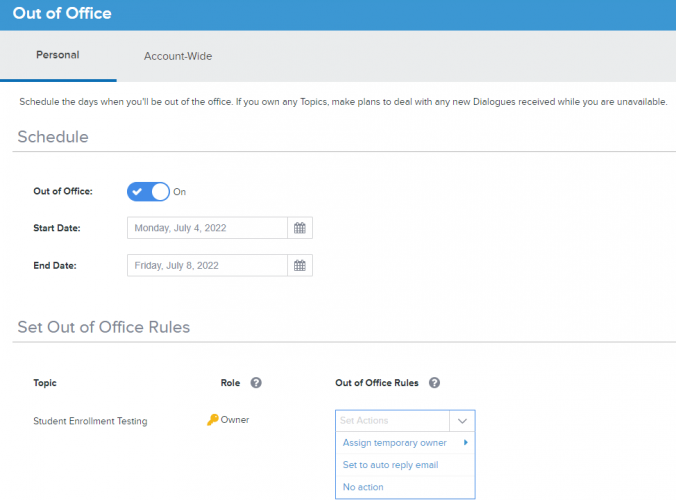The image size is (676, 500).
Task: Click the key icon next to Owner
Action: point(212,420)
